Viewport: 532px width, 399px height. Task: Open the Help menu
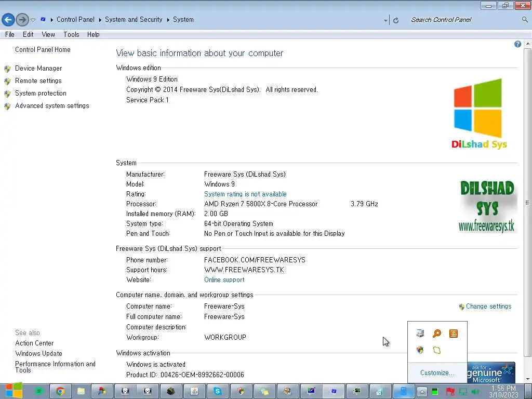click(94, 34)
